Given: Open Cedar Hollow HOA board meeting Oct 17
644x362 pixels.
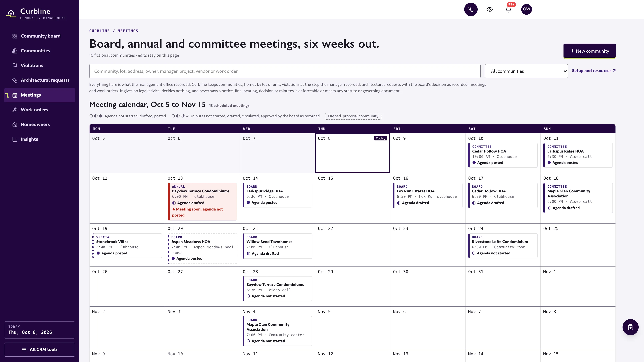Looking at the screenshot, I should coord(503,195).
